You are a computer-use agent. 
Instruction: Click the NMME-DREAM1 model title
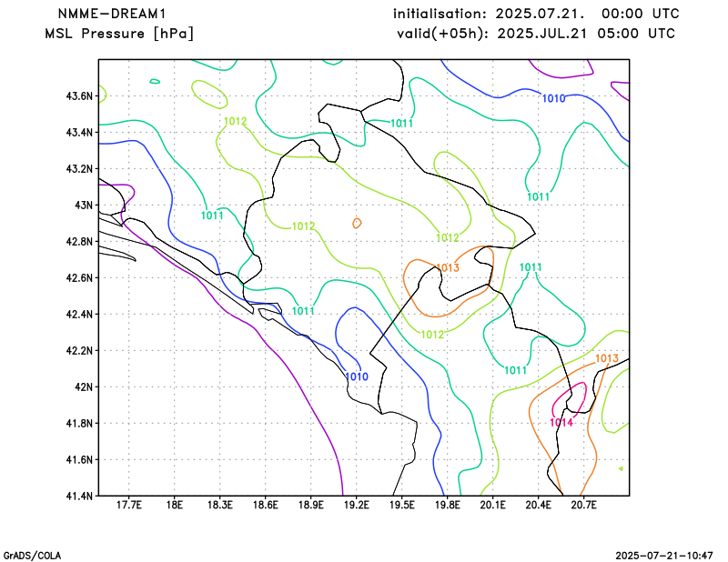(x=112, y=14)
